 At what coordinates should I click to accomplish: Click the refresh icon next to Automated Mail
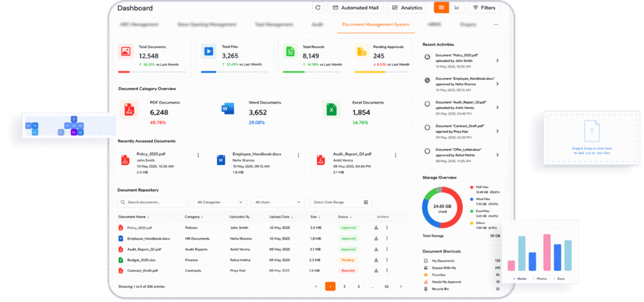tap(318, 8)
